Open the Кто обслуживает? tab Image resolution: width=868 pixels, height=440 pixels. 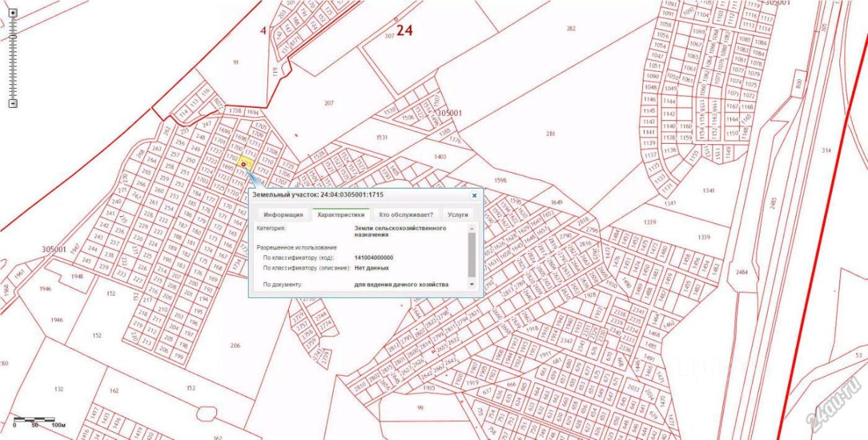pos(406,214)
